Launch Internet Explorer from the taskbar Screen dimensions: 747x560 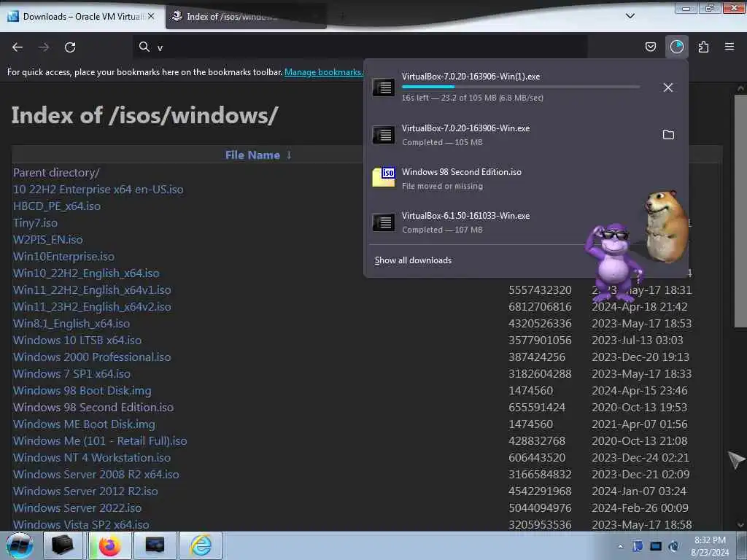(201, 545)
